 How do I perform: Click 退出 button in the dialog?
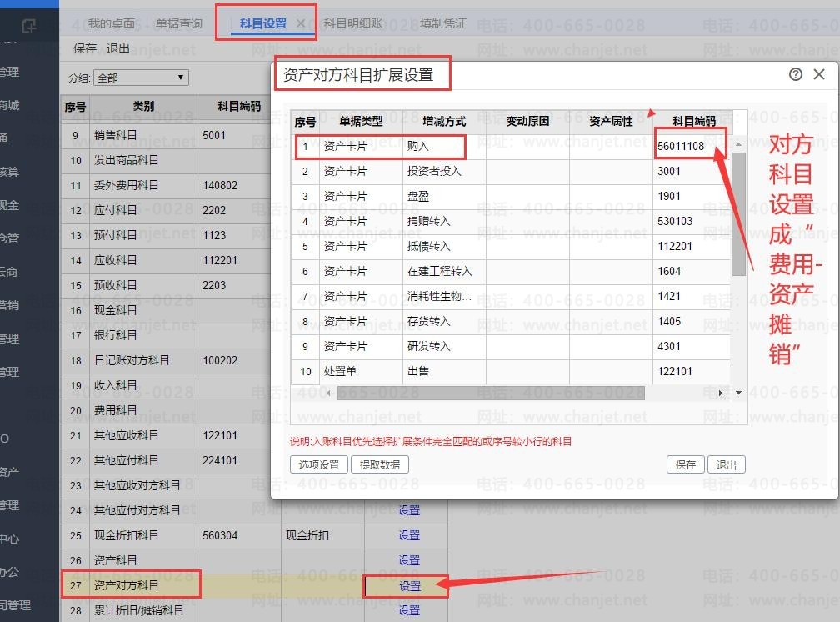pos(727,464)
